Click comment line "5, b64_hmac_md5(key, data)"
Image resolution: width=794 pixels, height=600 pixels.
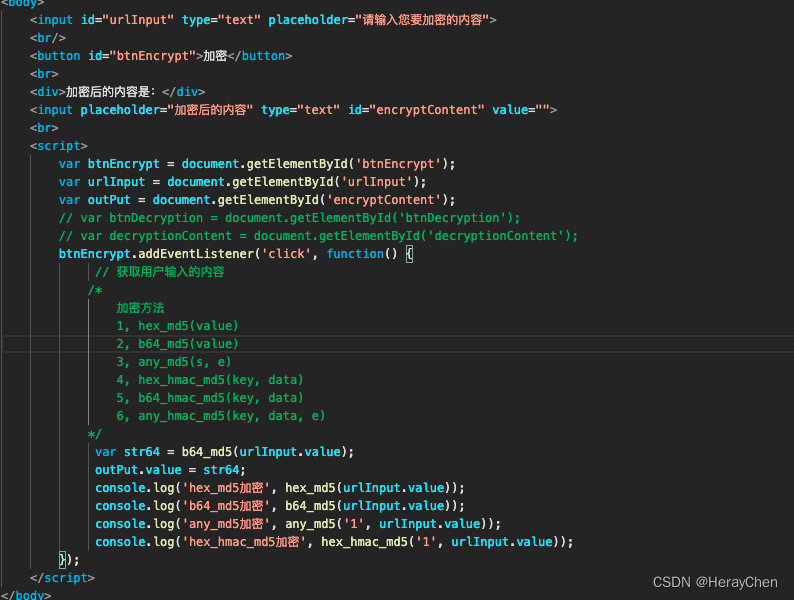(210, 398)
